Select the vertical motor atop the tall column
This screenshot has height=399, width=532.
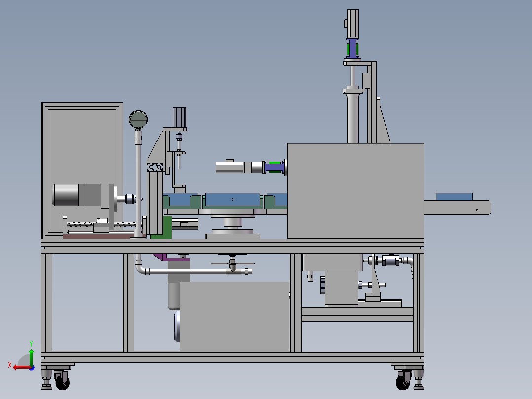click(x=353, y=24)
